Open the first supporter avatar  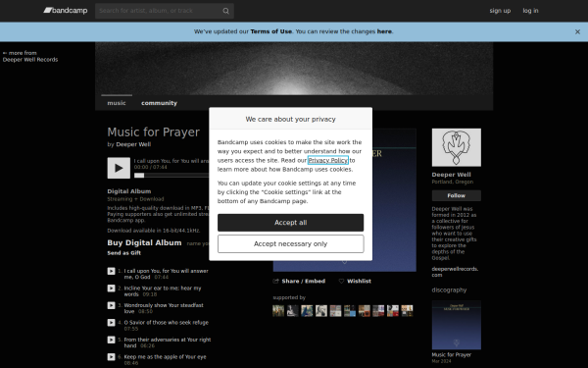(278, 311)
